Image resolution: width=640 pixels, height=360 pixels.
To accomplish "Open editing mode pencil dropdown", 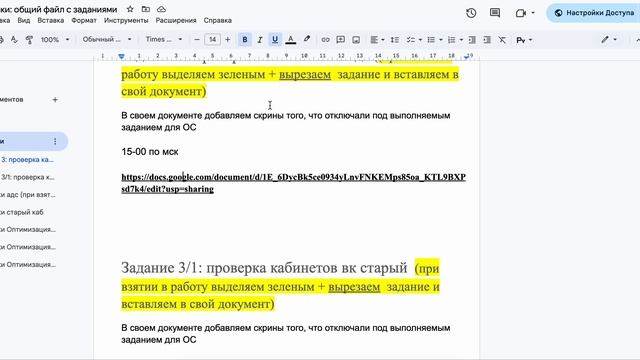I will point(609,40).
